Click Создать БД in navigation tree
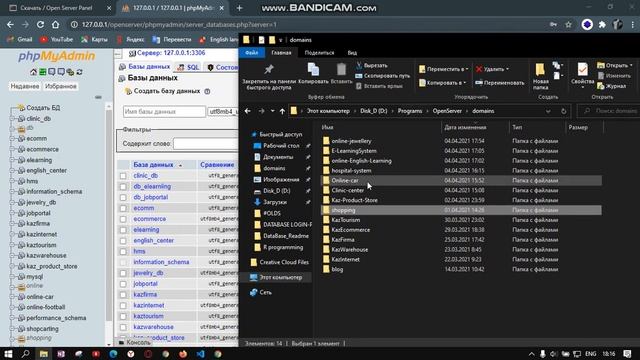 tap(43, 108)
